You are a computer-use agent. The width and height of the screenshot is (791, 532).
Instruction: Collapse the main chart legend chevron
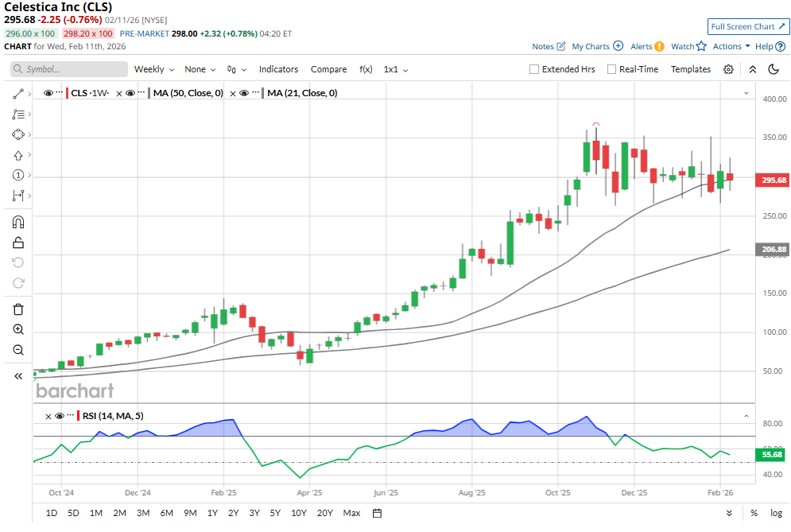pyautogui.click(x=746, y=93)
